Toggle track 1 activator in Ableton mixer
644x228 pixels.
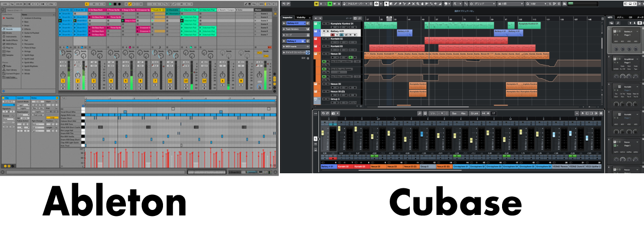(63, 81)
